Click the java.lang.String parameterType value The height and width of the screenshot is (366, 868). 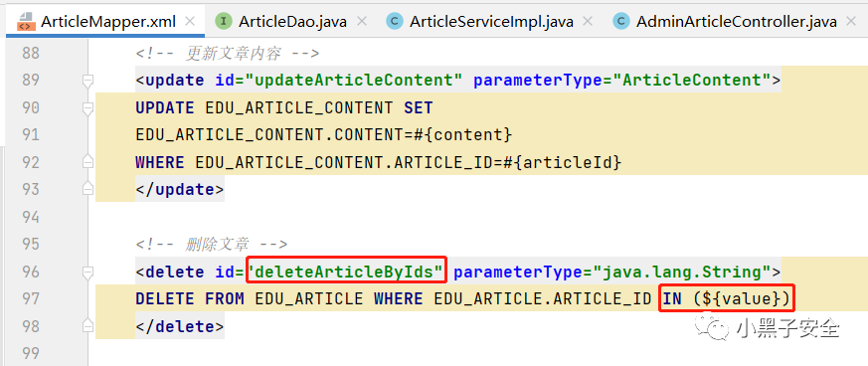point(681,272)
